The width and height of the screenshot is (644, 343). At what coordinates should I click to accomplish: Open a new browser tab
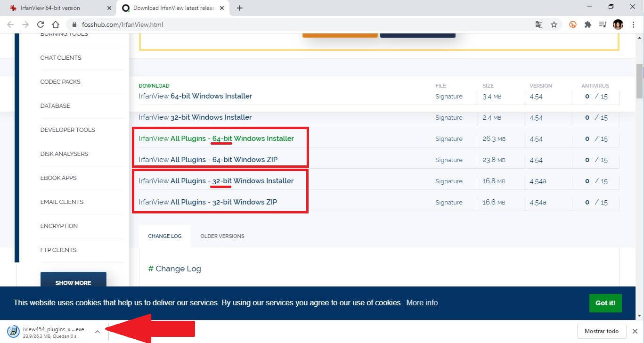(x=239, y=8)
